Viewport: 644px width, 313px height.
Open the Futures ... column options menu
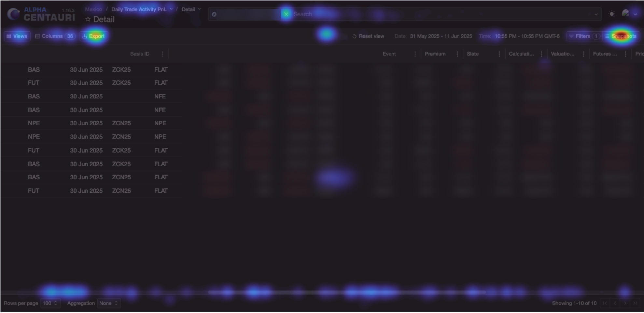click(625, 54)
